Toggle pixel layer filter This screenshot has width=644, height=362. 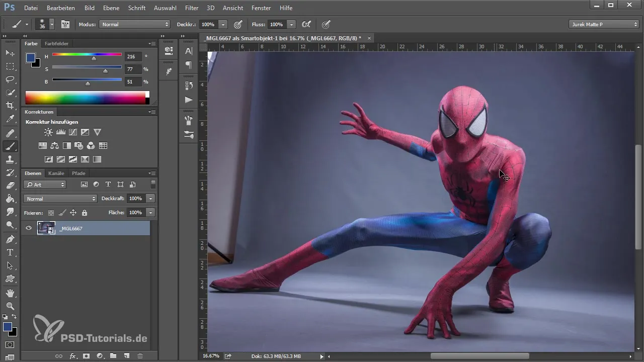coord(84,185)
